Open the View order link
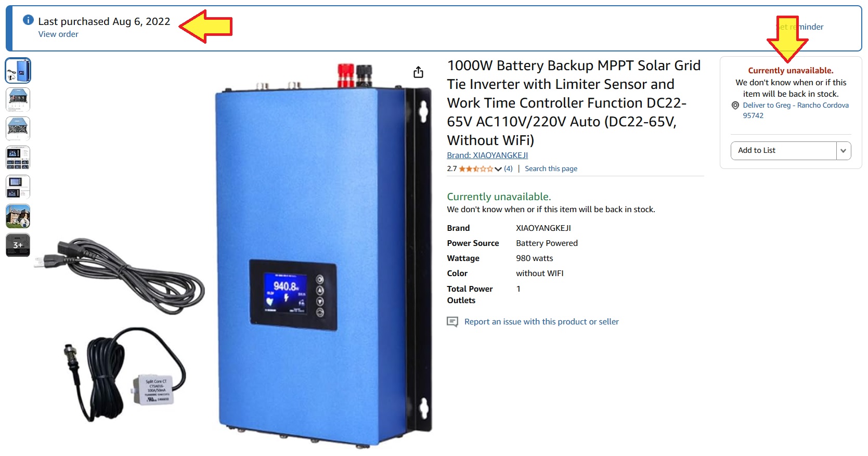The height and width of the screenshot is (456, 868). (x=58, y=34)
